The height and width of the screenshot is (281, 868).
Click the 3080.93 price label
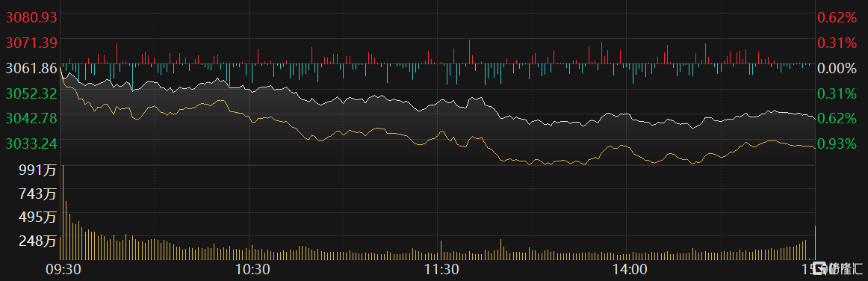pos(31,17)
